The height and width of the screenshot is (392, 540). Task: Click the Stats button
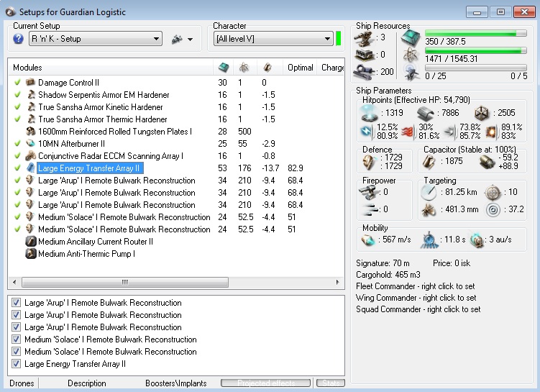pos(330,383)
